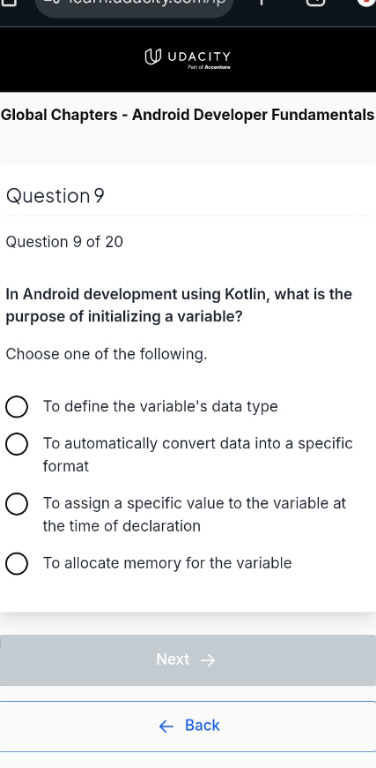This screenshot has width=376, height=768.
Task: Select radio for "To allocate memory for the variable"
Action: tap(17, 564)
